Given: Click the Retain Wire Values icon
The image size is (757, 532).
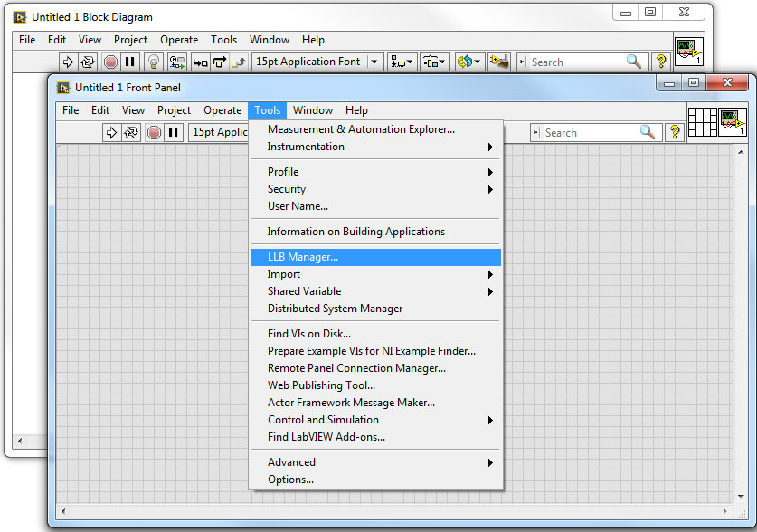Looking at the screenshot, I should [177, 62].
